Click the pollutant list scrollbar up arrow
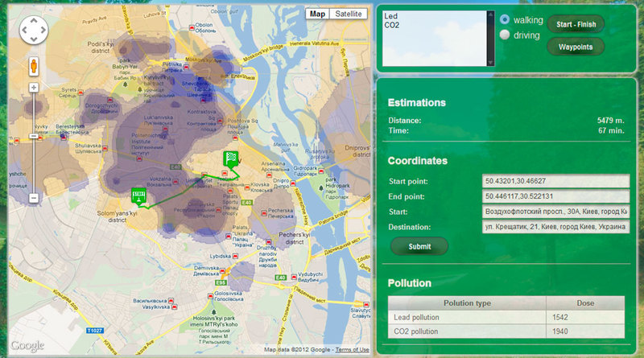The width and height of the screenshot is (644, 358). tap(490, 14)
